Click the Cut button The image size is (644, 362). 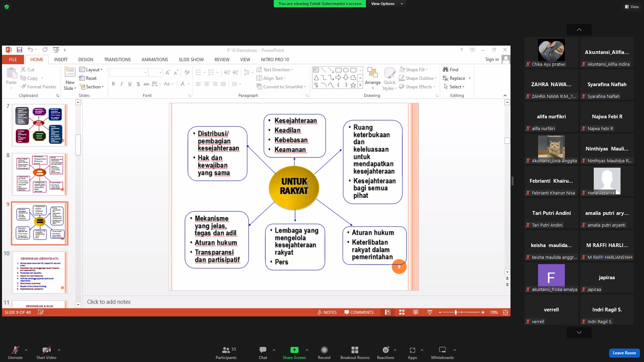coord(28,69)
